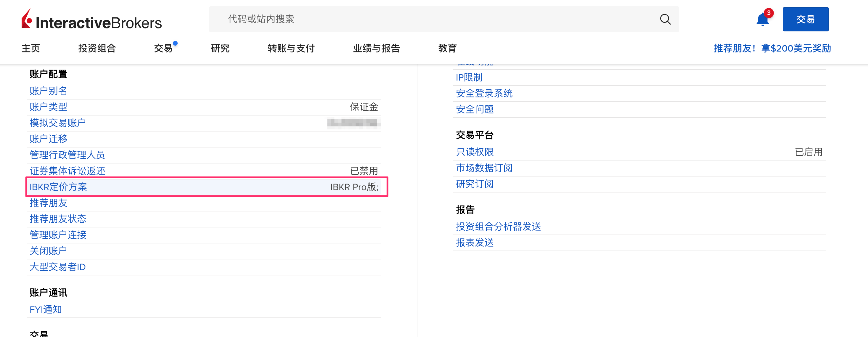868x337 pixels.
Task: Open the 证券集体诉讼返还 setting
Action: 67,171
